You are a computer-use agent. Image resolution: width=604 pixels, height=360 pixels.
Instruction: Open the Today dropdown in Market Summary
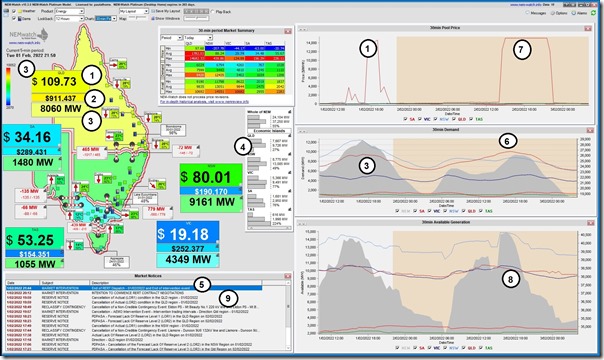pos(198,38)
